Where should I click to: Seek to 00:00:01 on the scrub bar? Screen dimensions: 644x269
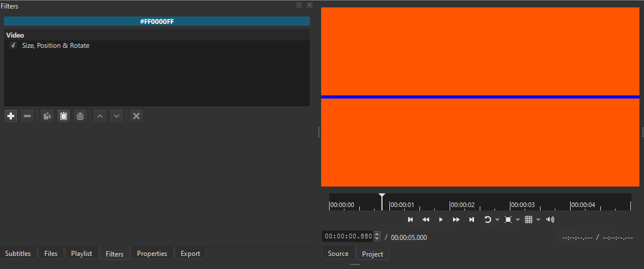tap(402, 205)
